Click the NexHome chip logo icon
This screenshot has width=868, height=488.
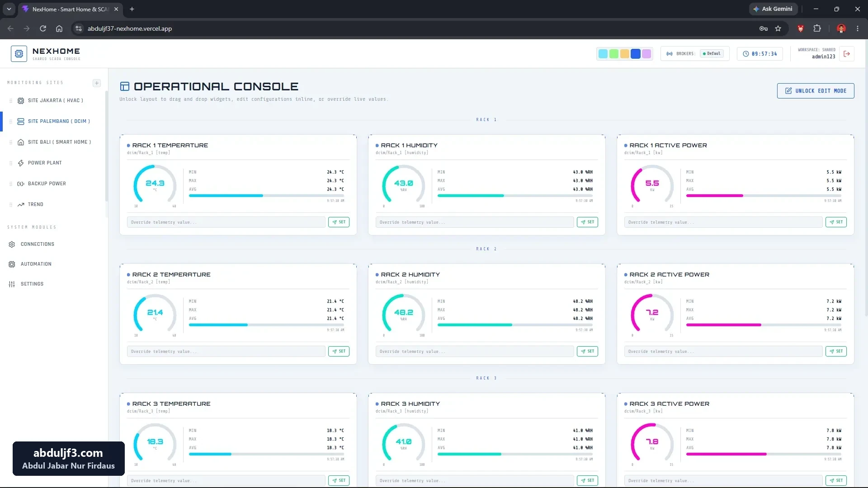click(19, 54)
